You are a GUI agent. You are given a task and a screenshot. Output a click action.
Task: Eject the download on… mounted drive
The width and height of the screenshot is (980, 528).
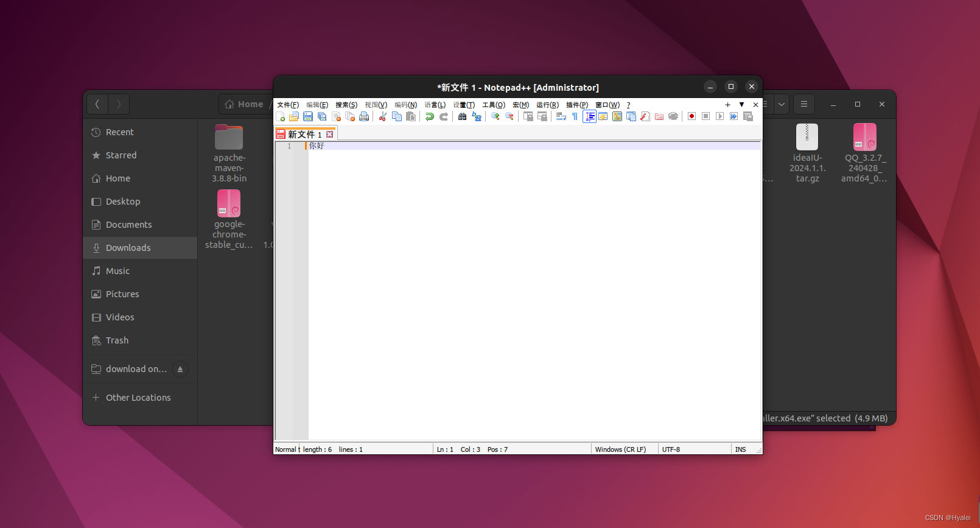(x=180, y=369)
